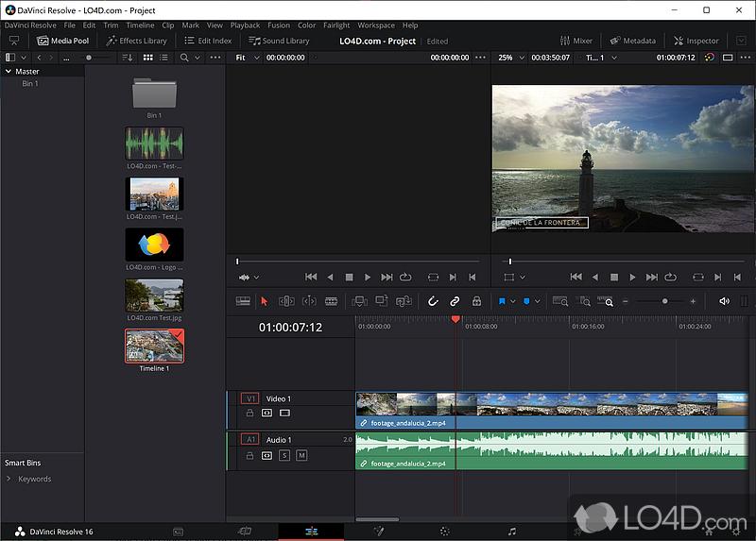756x541 pixels.
Task: Disable Video 1 track visibility
Action: (285, 413)
